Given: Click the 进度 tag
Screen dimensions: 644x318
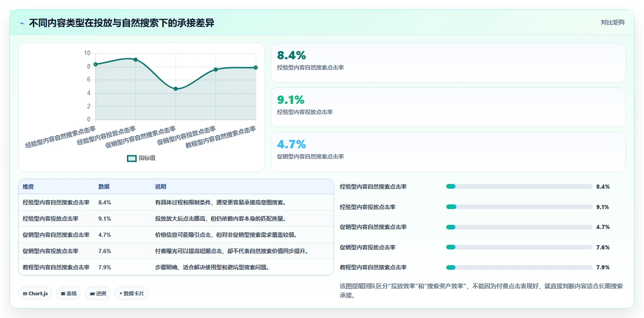Looking at the screenshot, I should 98,293.
